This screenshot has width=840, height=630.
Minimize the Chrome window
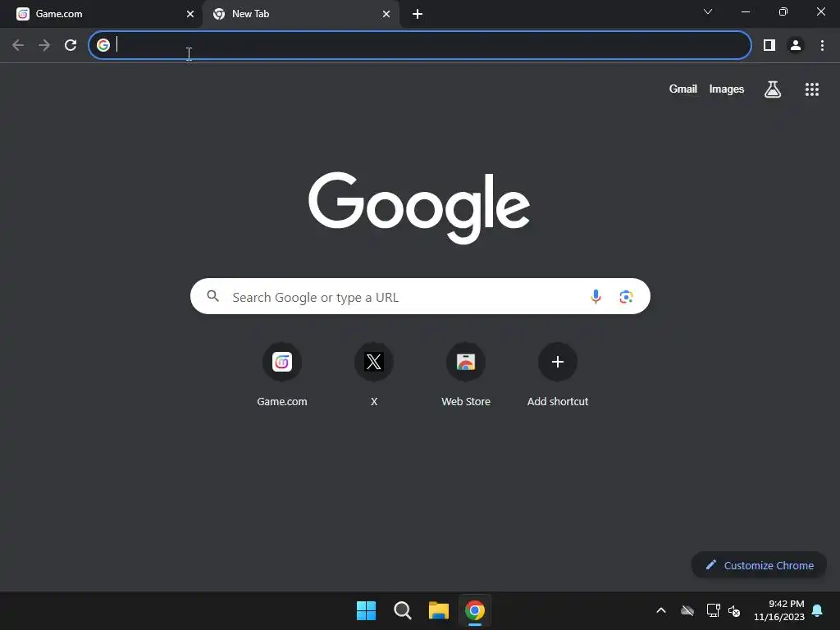coord(745,11)
